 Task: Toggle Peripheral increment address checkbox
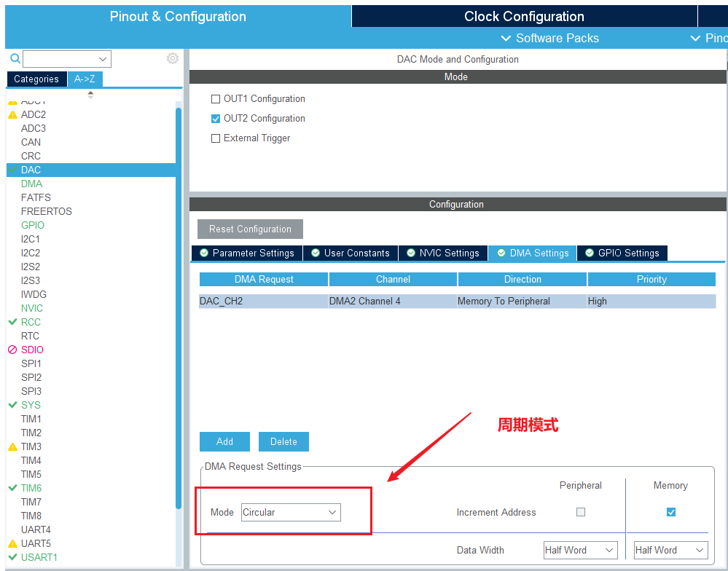581,512
